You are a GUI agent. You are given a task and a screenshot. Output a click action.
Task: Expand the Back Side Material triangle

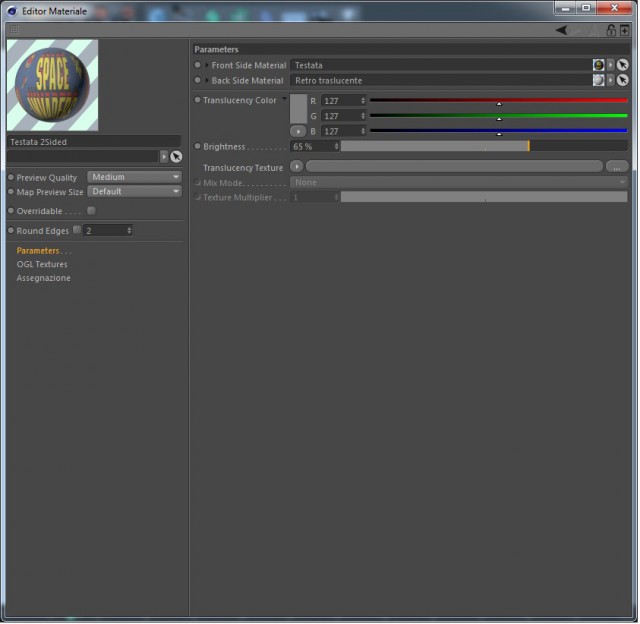(207, 81)
